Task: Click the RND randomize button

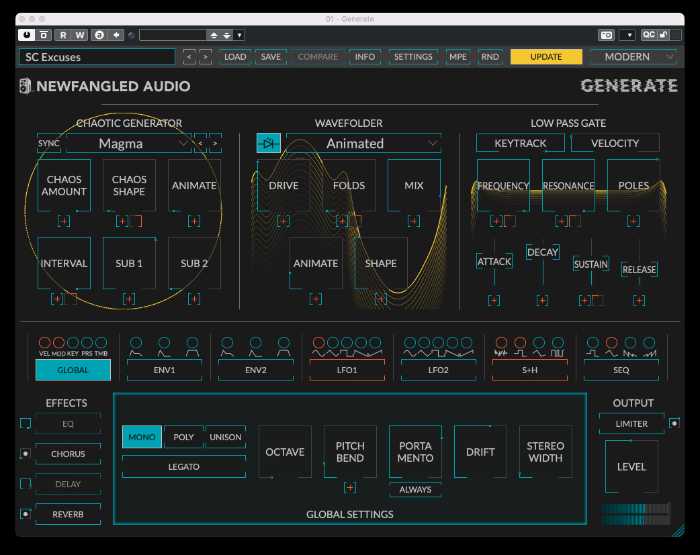Action: [490, 57]
